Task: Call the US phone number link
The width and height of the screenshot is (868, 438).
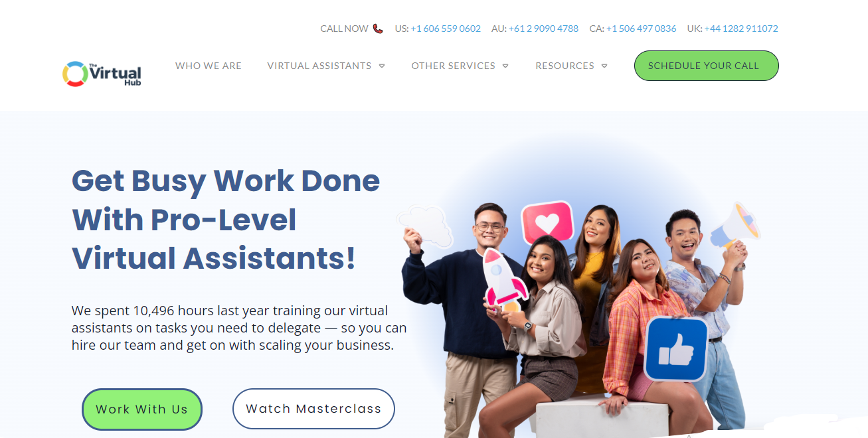Action: [446, 29]
